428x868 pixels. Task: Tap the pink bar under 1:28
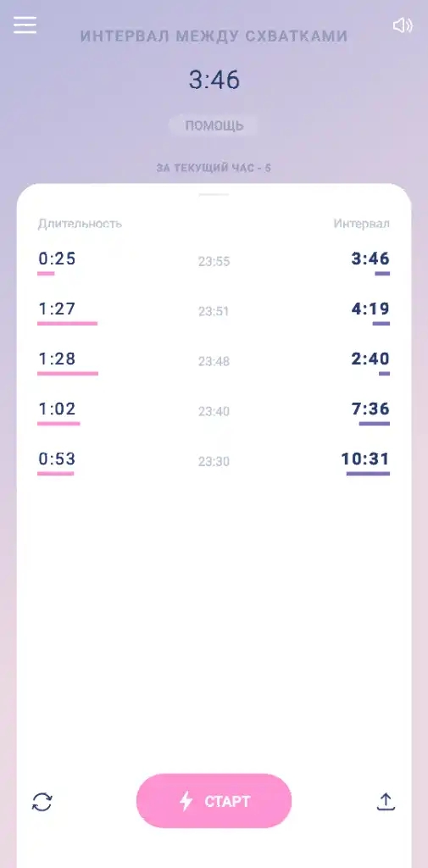(x=68, y=374)
